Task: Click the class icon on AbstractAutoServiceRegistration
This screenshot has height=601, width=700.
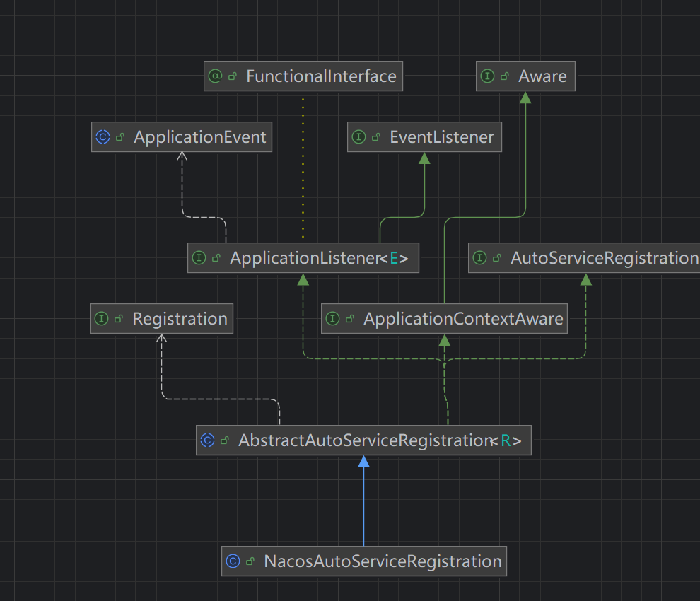Action: tap(208, 440)
